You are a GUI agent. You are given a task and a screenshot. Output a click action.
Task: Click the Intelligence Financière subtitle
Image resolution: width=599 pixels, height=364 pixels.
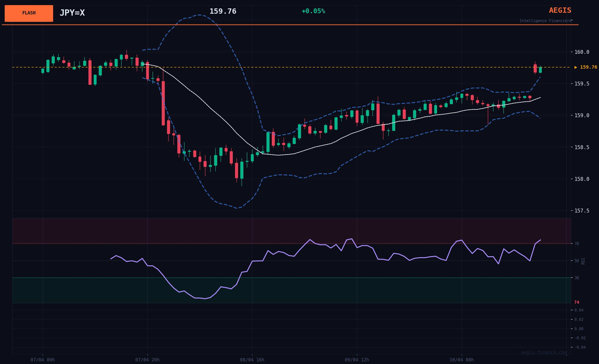click(x=545, y=21)
